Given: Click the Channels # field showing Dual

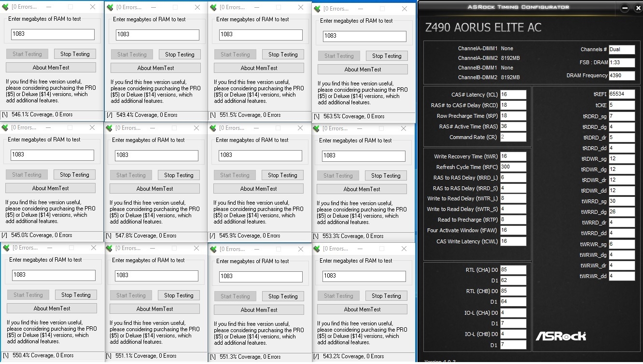Looking at the screenshot, I should coord(622,49).
